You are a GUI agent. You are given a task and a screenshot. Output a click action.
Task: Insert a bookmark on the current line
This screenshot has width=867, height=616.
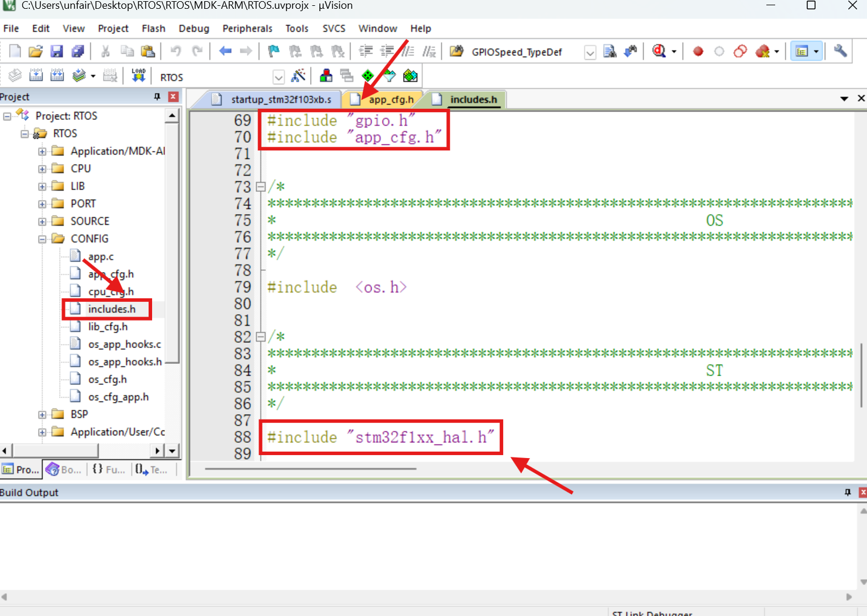pyautogui.click(x=273, y=51)
